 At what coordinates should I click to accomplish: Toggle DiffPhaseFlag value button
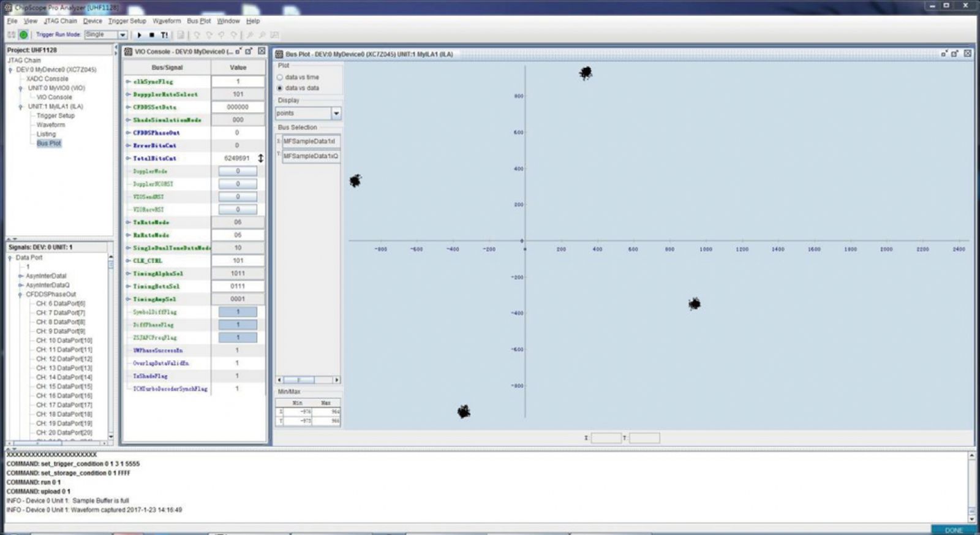click(238, 325)
